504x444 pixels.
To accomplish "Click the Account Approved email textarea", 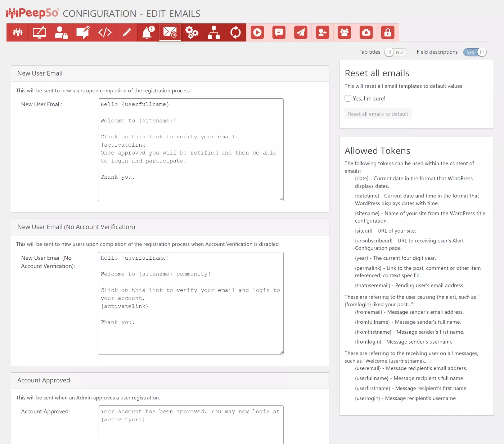I will (x=191, y=425).
